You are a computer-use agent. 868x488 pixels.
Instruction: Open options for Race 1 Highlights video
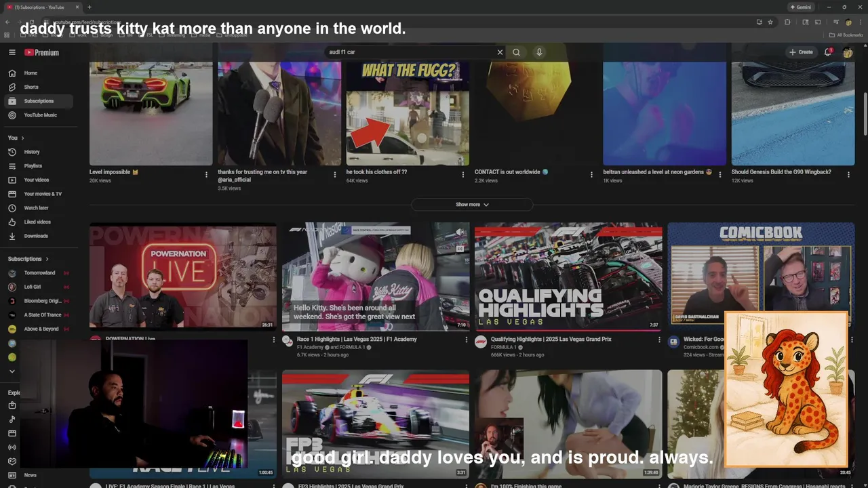(x=467, y=340)
